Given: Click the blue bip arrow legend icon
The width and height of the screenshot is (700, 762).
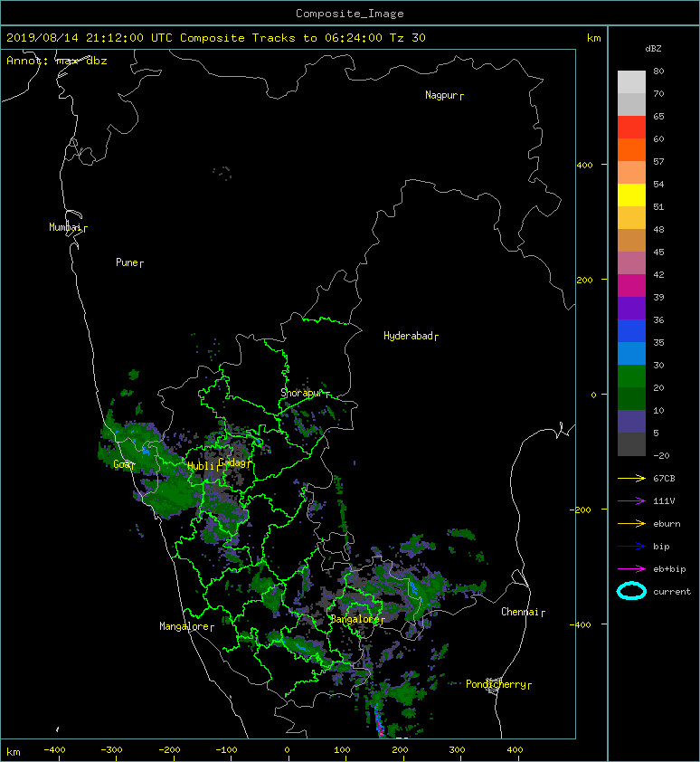Looking at the screenshot, I should tap(631, 547).
